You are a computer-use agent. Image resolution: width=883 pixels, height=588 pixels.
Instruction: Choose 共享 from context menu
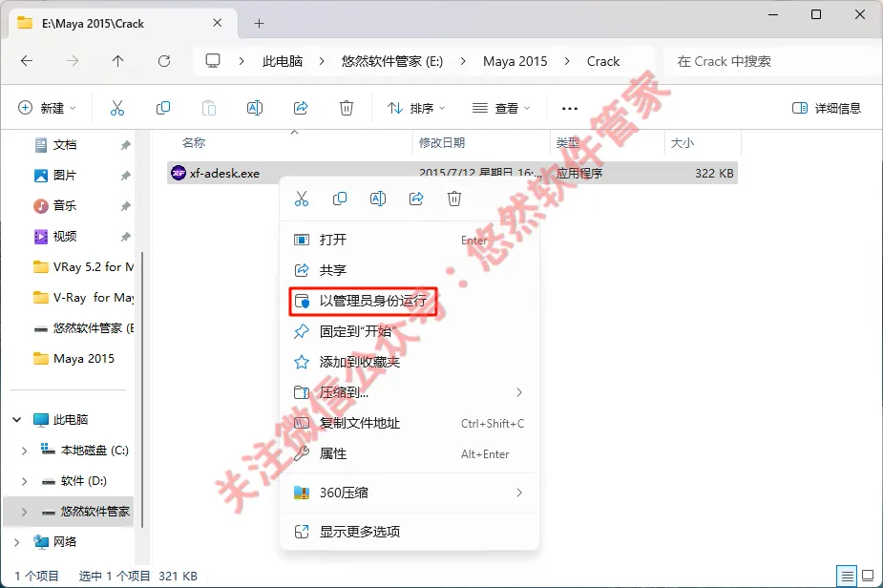coord(410,270)
